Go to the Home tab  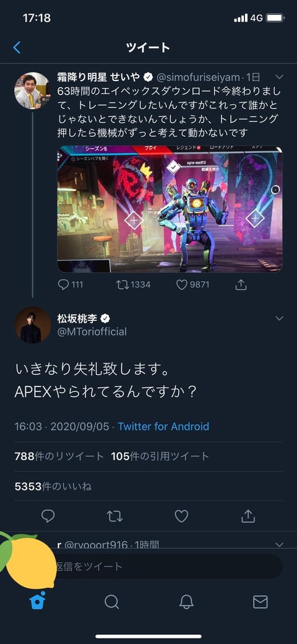point(37,602)
